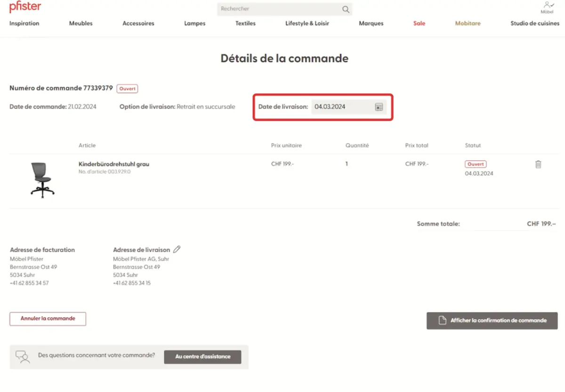Click the document icon on confirmation button
Viewport: 565px width, 392px height.
point(442,320)
